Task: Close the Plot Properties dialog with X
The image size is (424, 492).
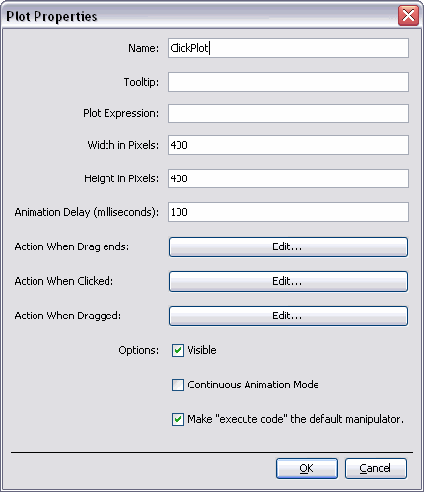Action: 408,16
